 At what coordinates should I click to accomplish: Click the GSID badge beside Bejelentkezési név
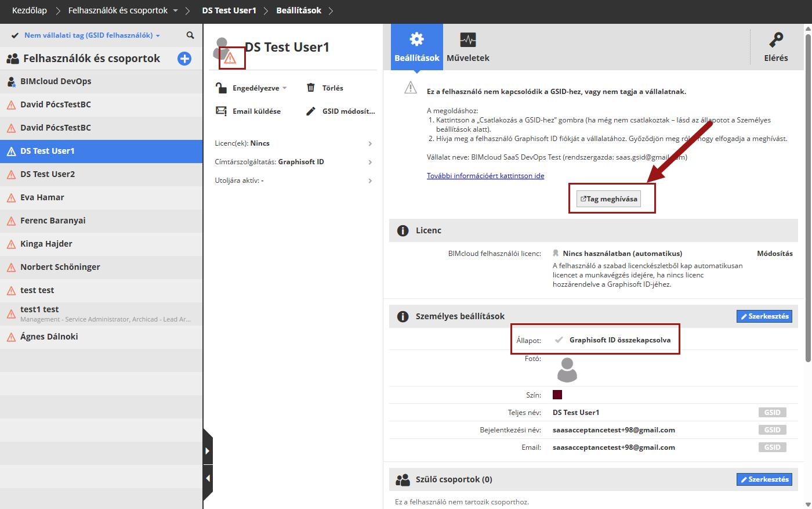(772, 430)
